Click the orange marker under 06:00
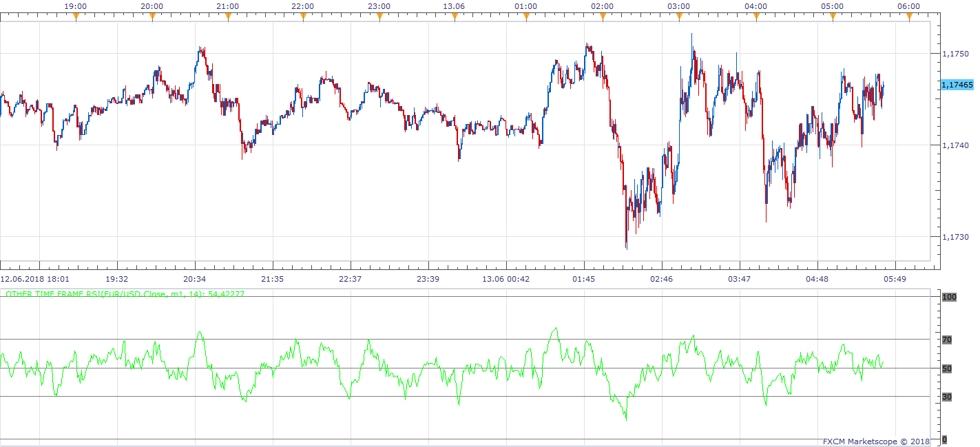Image resolution: width=980 pixels, height=447 pixels. (909, 18)
